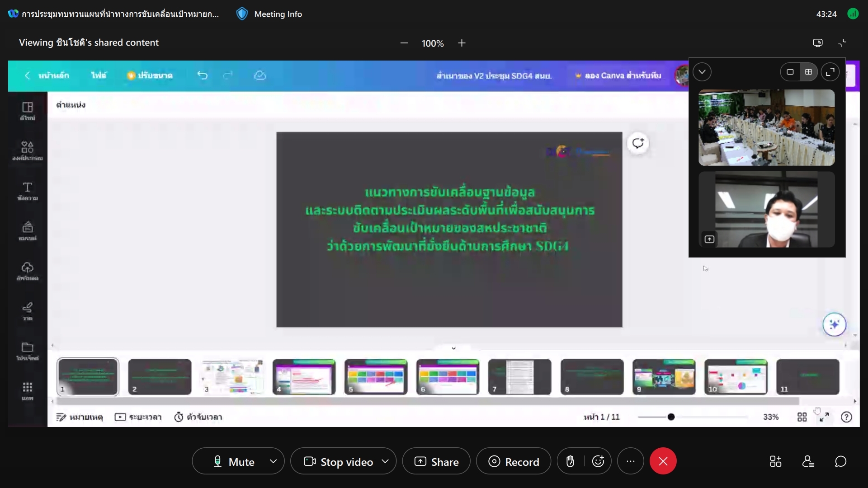Mute the microphone
The height and width of the screenshot is (488, 868).
pyautogui.click(x=234, y=461)
